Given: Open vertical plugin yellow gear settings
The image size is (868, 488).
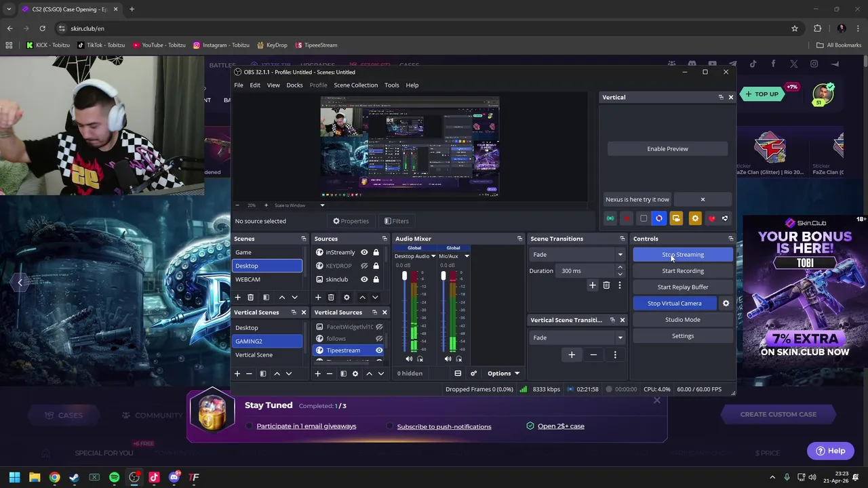Looking at the screenshot, I should (694, 218).
